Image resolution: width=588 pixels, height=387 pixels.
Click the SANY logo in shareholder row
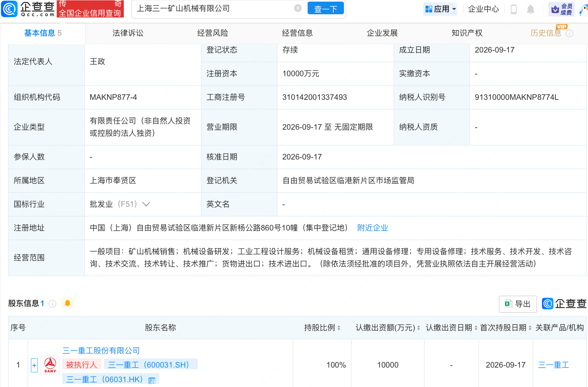pos(50,365)
